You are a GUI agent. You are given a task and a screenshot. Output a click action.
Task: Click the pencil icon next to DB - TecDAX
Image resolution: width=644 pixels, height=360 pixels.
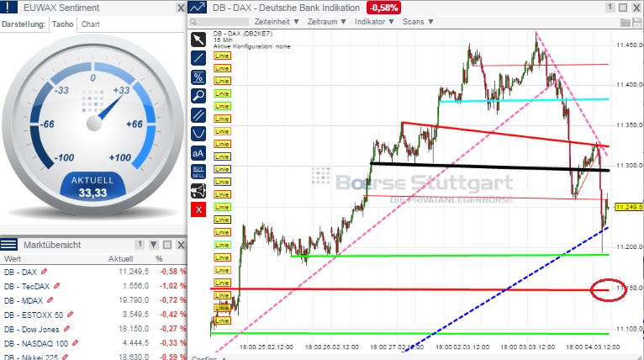coord(56,286)
